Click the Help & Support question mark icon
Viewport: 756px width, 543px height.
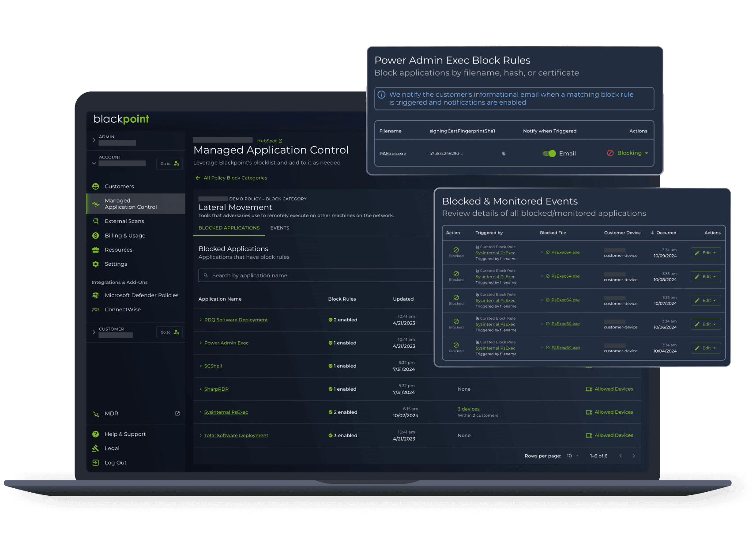point(96,434)
